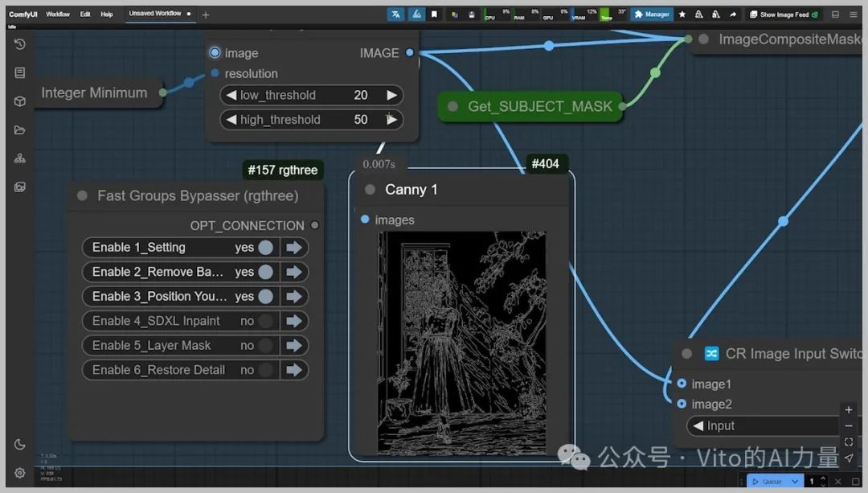The width and height of the screenshot is (868, 493).
Task: Open the model library cube icon
Action: click(x=20, y=101)
